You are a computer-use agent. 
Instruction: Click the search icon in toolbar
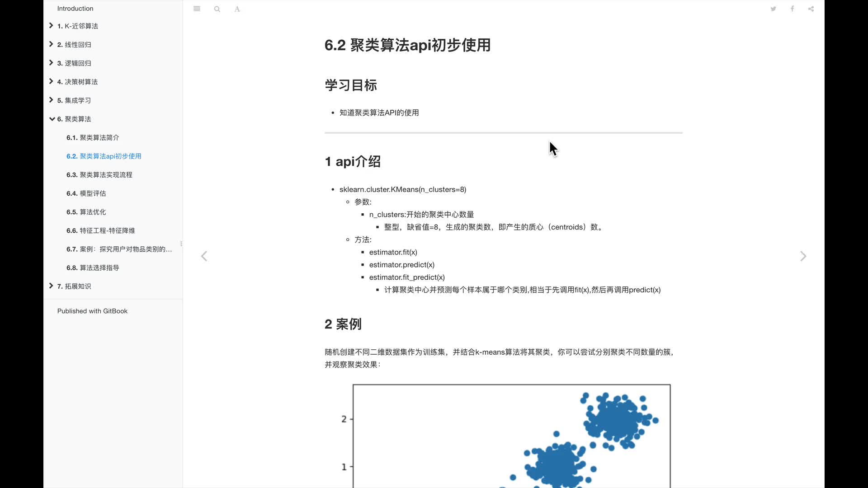coord(217,8)
